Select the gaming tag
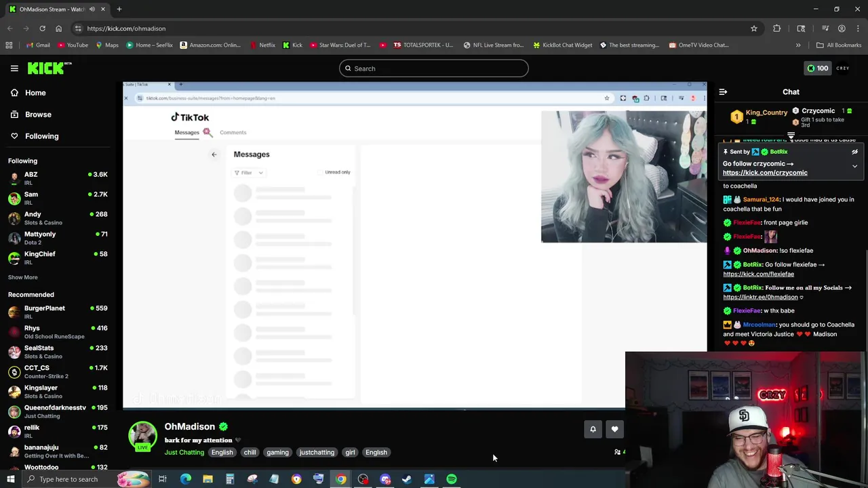Image resolution: width=868 pixels, height=488 pixels. tap(277, 453)
